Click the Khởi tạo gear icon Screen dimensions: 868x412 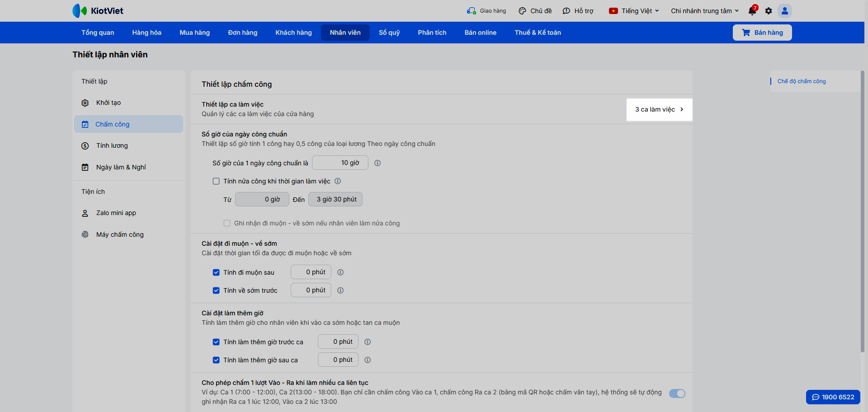pos(85,103)
